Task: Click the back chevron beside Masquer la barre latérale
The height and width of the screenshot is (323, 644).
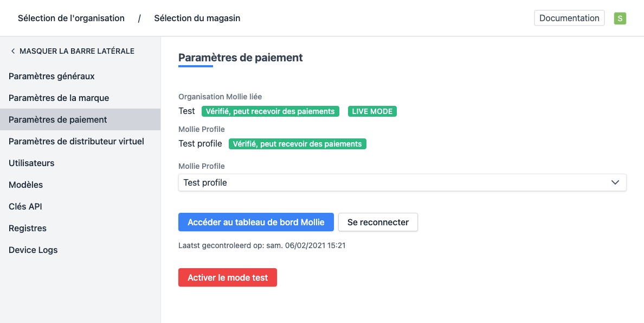Action: click(12, 51)
